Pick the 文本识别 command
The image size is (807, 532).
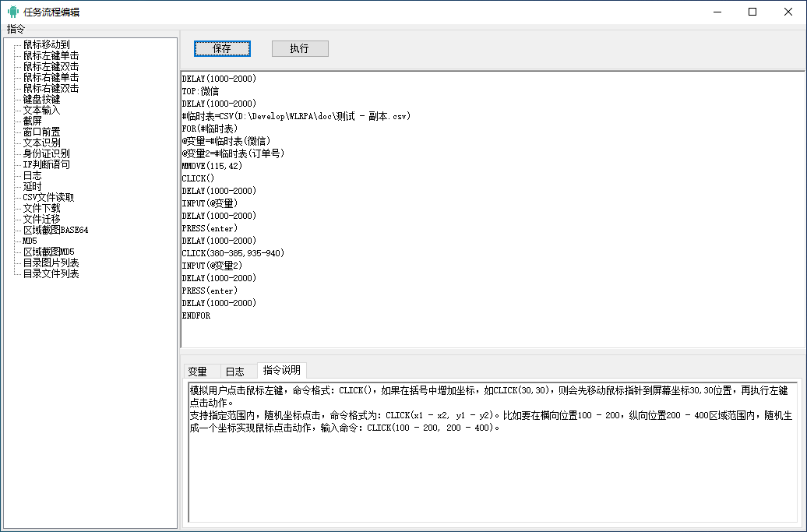(42, 143)
